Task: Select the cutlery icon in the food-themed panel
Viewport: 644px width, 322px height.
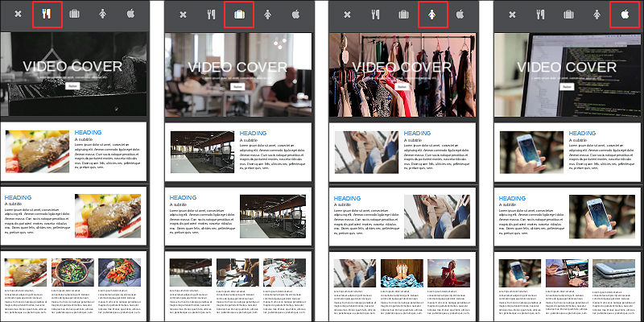Action: (47, 14)
